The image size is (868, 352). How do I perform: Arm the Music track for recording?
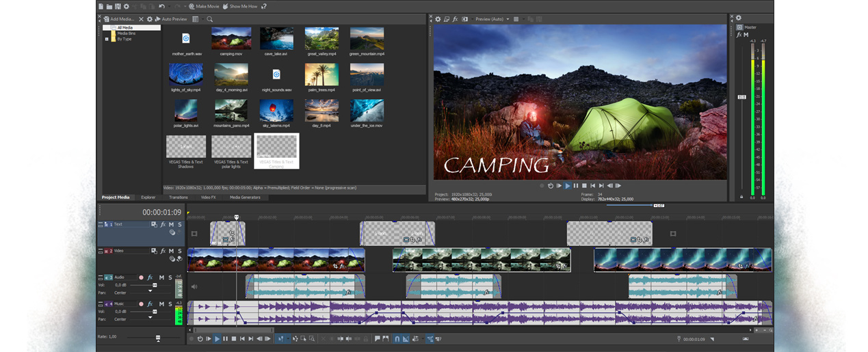point(142,303)
